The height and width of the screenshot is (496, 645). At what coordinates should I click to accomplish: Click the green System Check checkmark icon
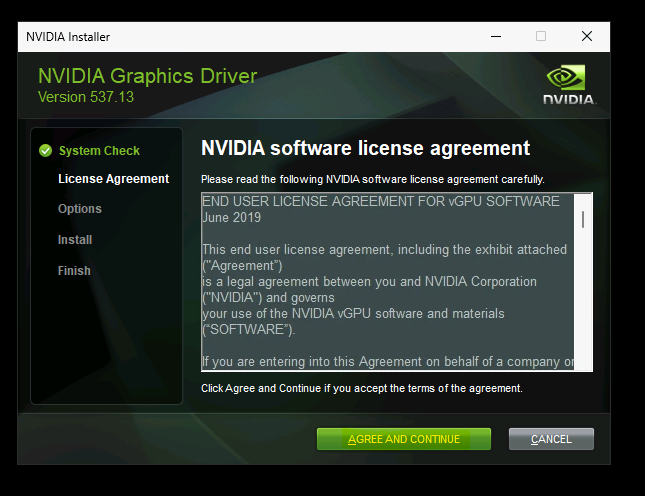point(46,151)
